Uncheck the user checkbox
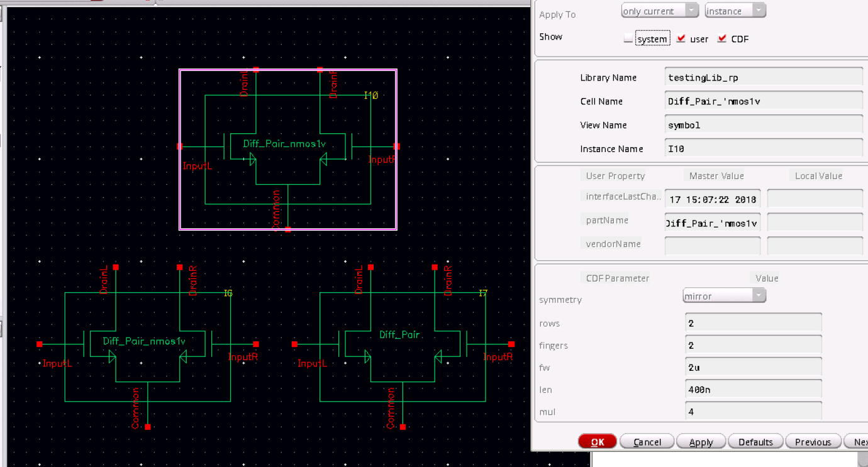 tap(681, 39)
